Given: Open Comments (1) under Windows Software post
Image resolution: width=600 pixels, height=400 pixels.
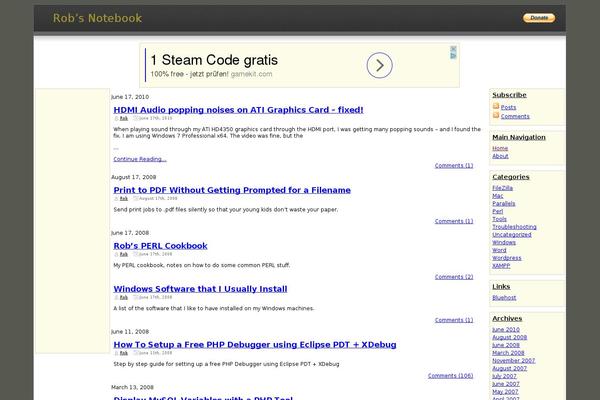Looking at the screenshot, I should [x=454, y=320].
